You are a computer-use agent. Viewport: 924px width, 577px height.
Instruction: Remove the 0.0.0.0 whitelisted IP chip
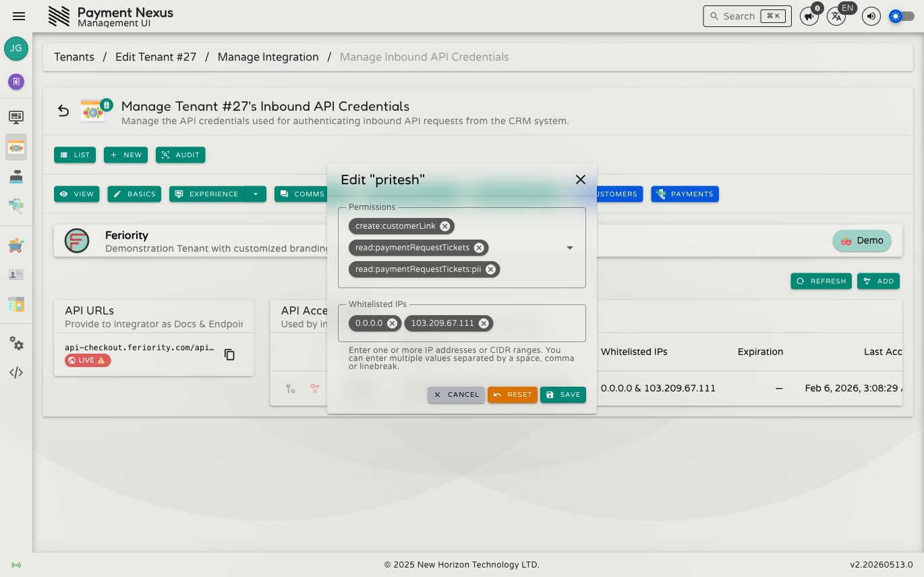pyautogui.click(x=392, y=323)
